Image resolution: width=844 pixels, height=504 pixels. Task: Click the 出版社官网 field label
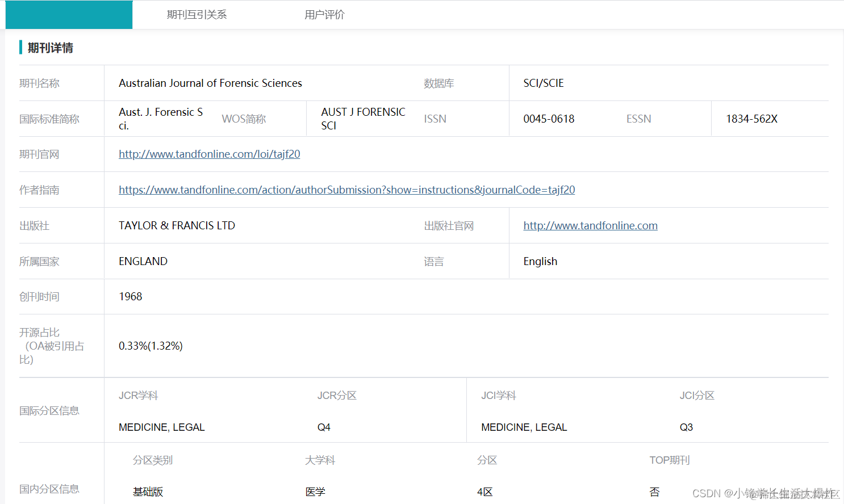tap(449, 225)
